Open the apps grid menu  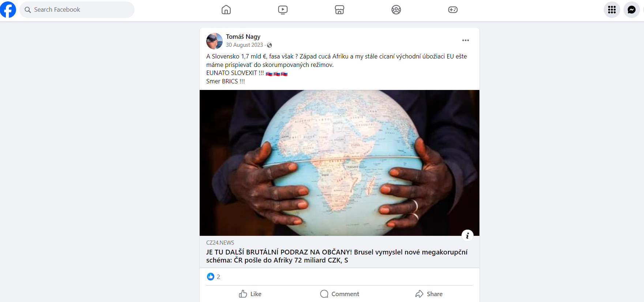pos(612,10)
